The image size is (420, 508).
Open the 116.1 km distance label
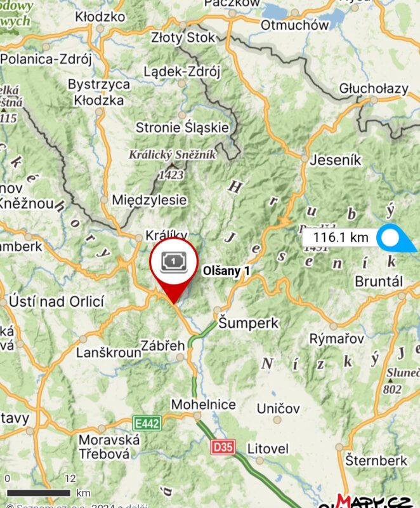(x=341, y=237)
